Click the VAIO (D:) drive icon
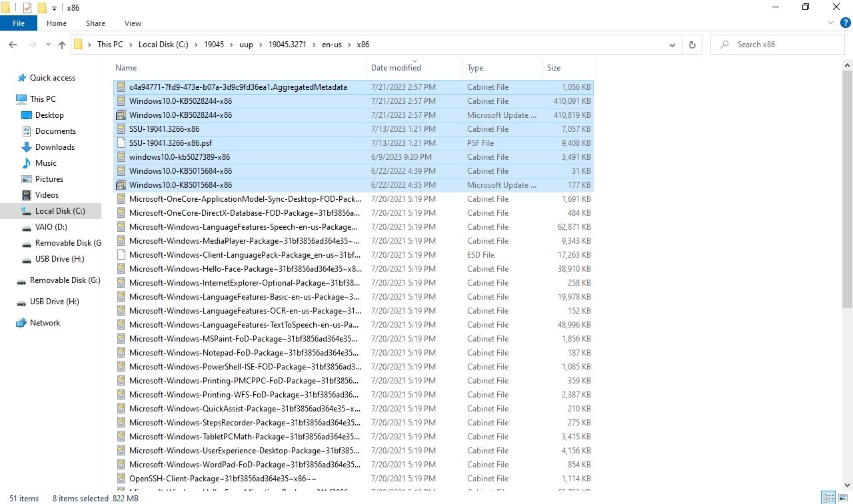853x504 pixels. 27,227
